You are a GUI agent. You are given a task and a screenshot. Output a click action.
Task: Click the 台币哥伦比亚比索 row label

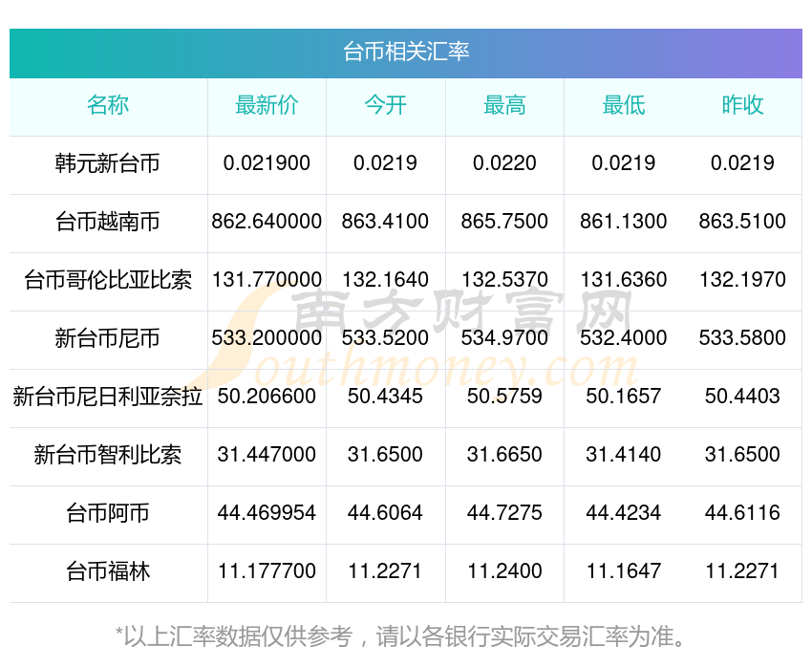pyautogui.click(x=108, y=280)
